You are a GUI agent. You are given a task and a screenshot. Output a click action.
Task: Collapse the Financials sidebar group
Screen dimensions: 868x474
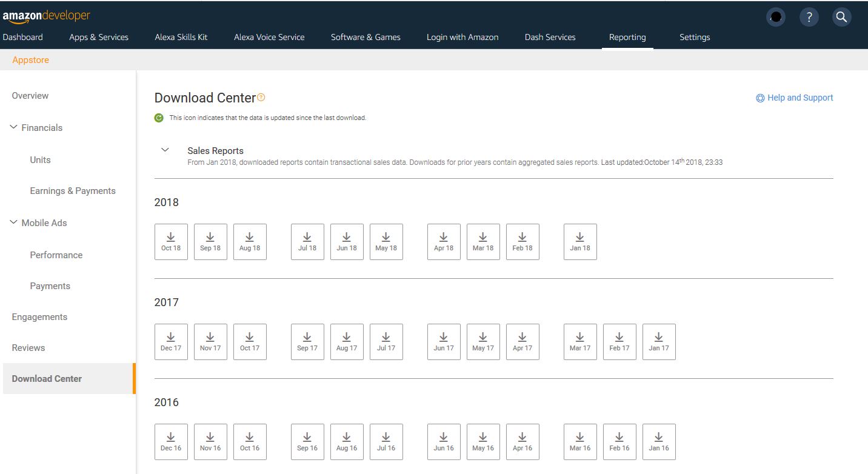click(14, 127)
